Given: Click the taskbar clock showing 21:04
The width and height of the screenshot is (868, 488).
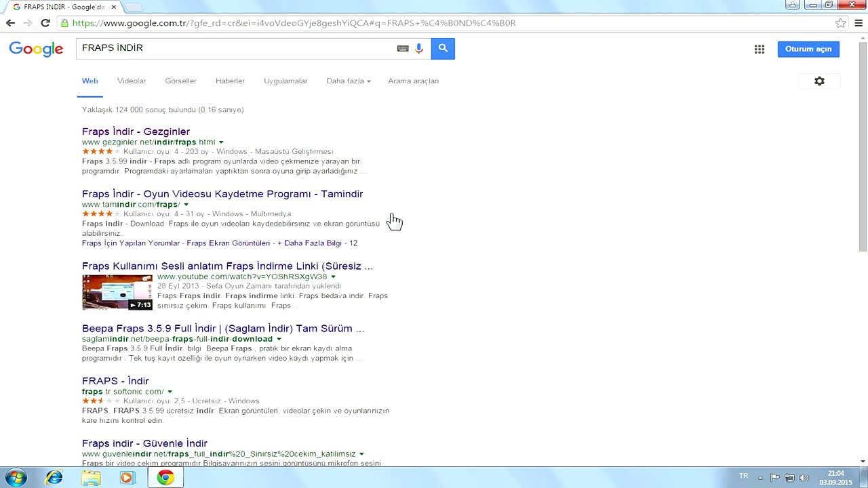Looking at the screenshot, I should click(x=835, y=478).
